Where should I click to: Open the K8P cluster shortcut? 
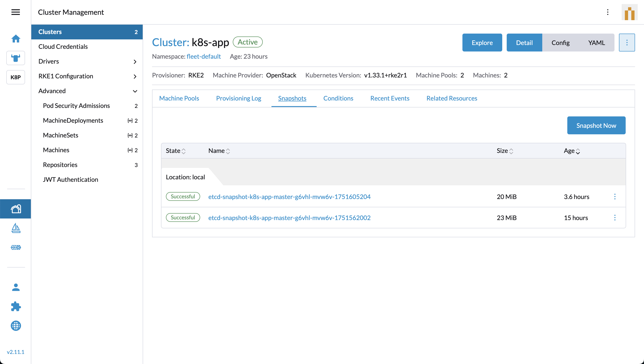click(x=15, y=77)
